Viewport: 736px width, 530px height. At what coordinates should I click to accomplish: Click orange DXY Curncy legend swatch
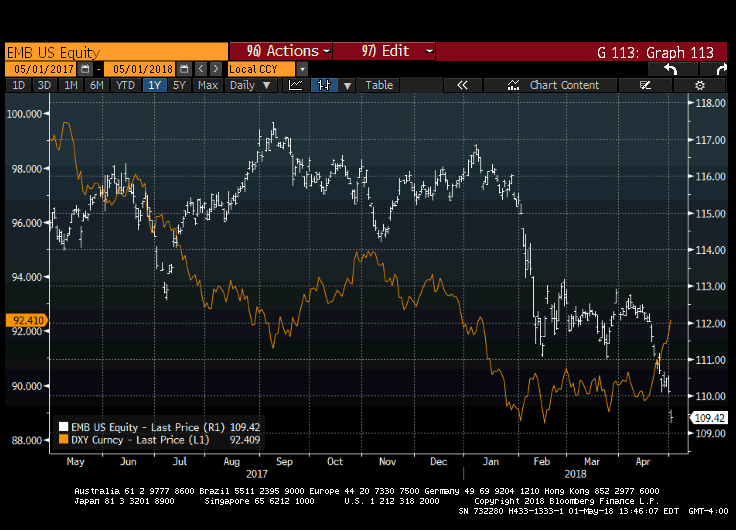[x=63, y=439]
